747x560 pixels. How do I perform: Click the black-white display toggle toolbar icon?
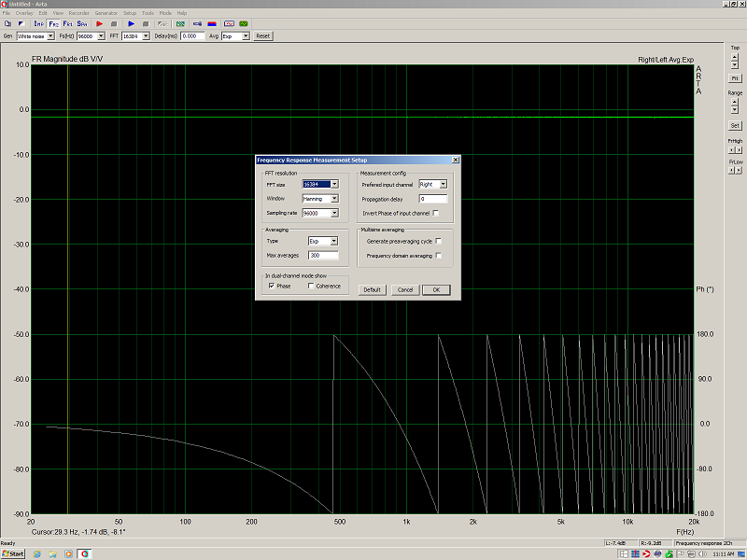pyautogui.click(x=21, y=23)
